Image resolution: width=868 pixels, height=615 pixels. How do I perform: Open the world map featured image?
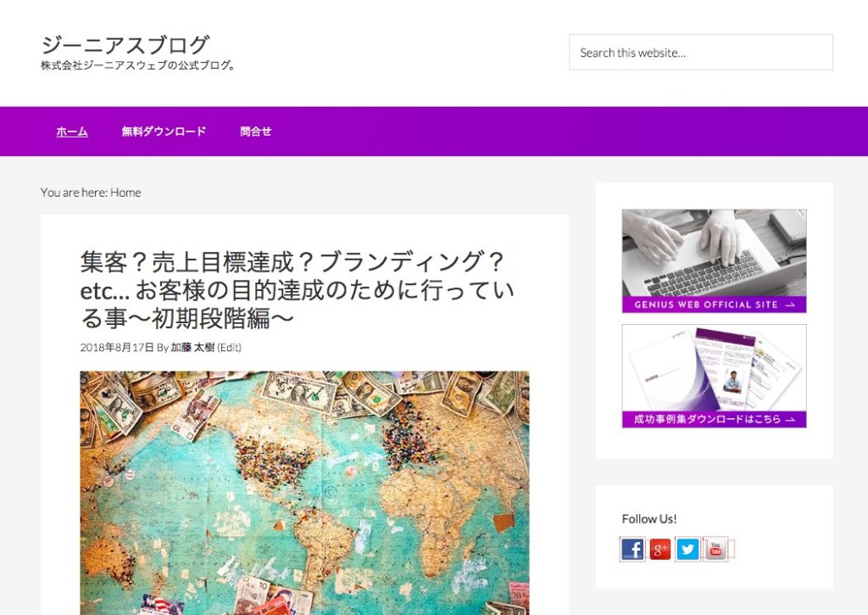click(x=304, y=493)
